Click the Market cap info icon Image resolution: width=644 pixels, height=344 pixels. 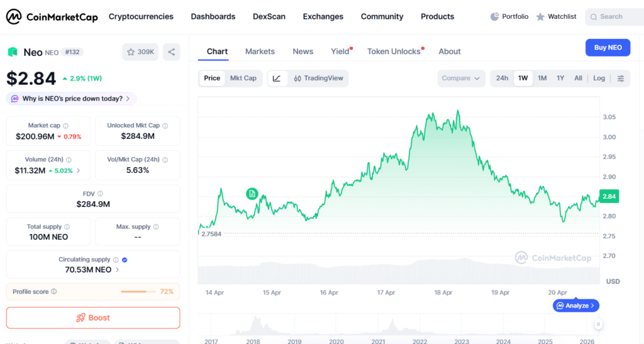point(66,126)
